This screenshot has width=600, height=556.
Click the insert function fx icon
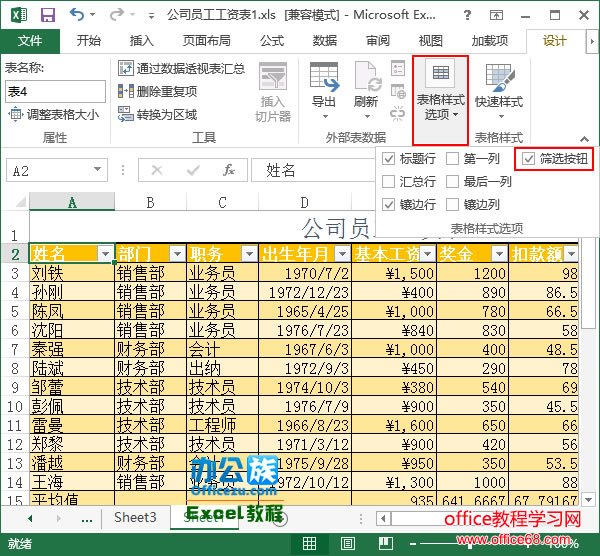pos(228,170)
